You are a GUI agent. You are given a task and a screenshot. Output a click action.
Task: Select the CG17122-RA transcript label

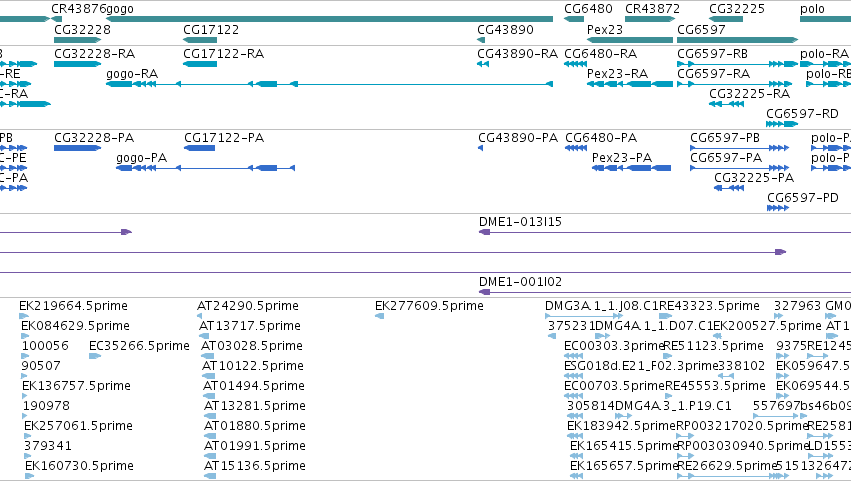coord(223,54)
